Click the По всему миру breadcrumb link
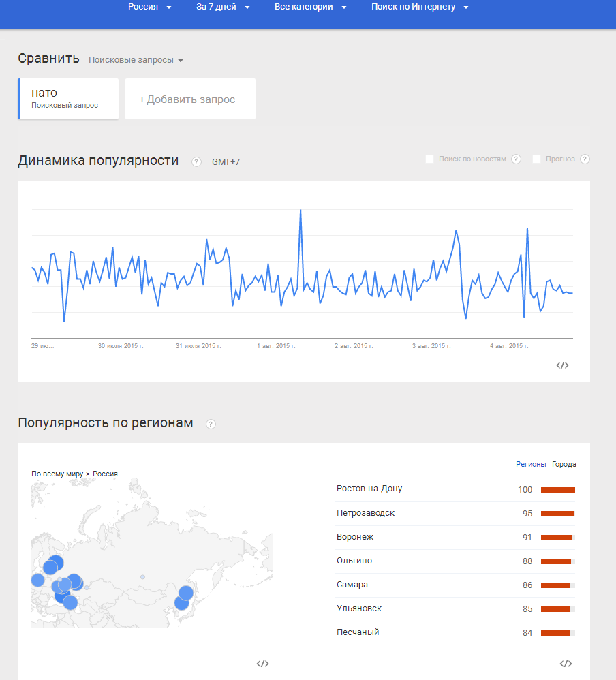This screenshot has height=680, width=616. 57,474
